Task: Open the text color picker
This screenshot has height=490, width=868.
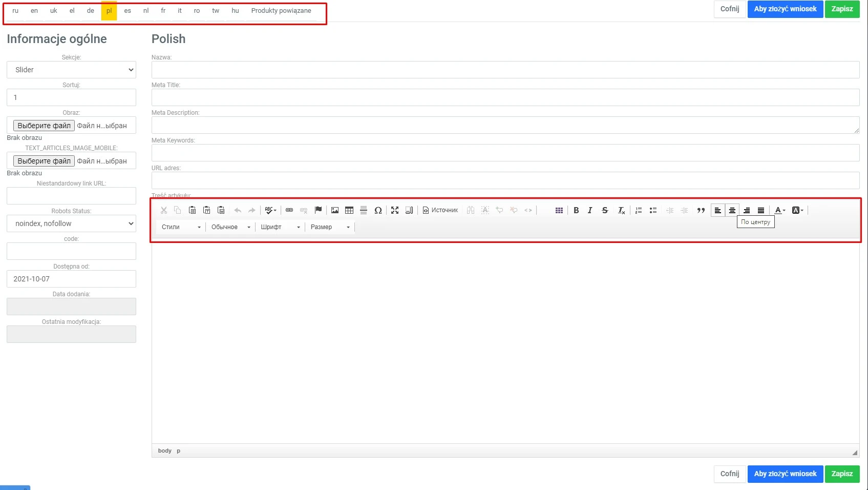Action: (x=779, y=210)
